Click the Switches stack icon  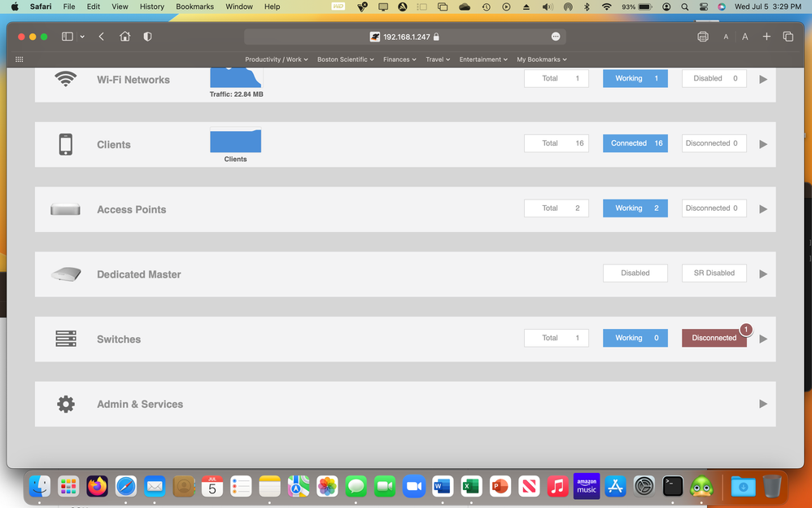point(65,339)
